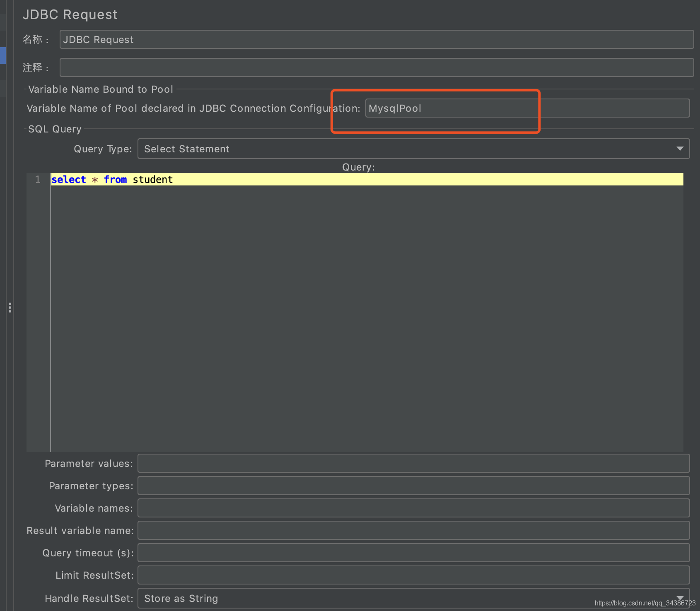Click the 'SQL Query' section label

pyautogui.click(x=55, y=129)
